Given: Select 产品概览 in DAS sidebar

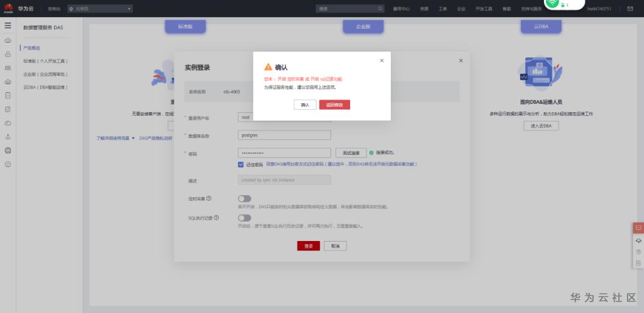Looking at the screenshot, I should (32, 48).
